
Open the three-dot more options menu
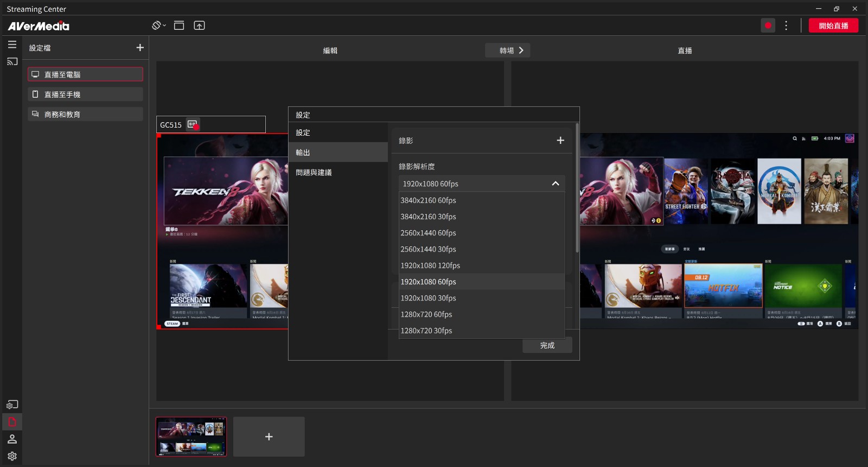pyautogui.click(x=786, y=26)
